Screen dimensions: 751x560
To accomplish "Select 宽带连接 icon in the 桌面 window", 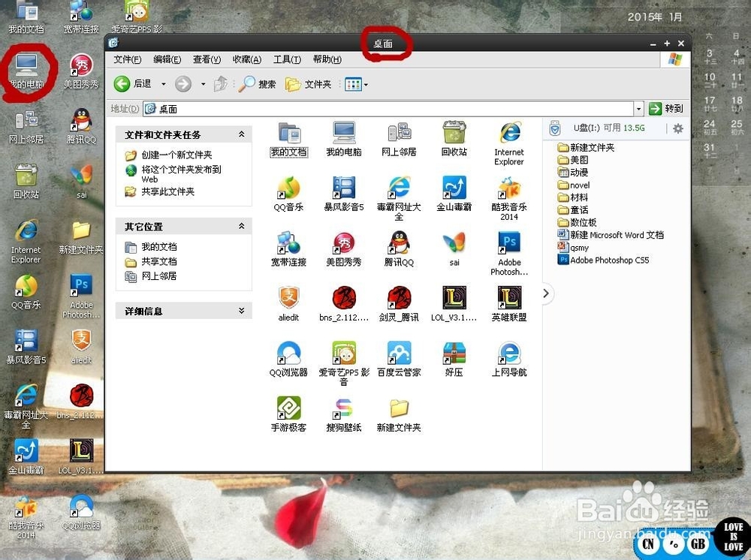I will pyautogui.click(x=288, y=249).
